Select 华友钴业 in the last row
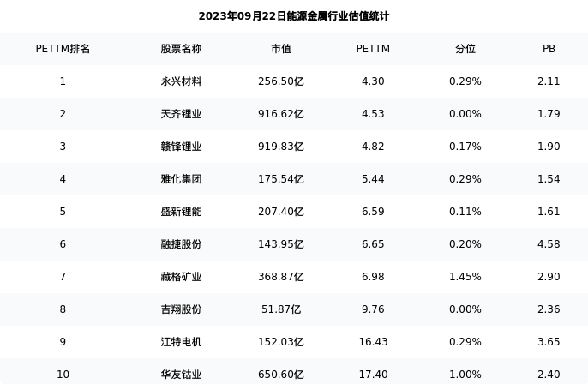 click(181, 375)
